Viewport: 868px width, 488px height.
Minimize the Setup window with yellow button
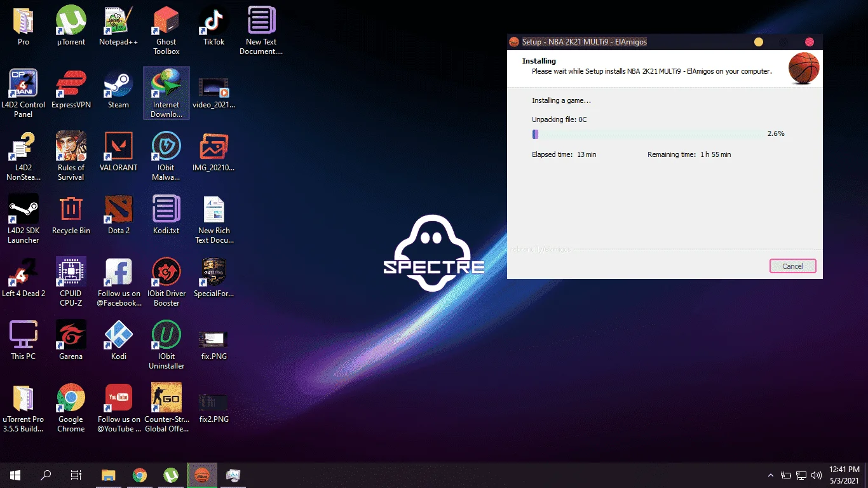point(758,42)
